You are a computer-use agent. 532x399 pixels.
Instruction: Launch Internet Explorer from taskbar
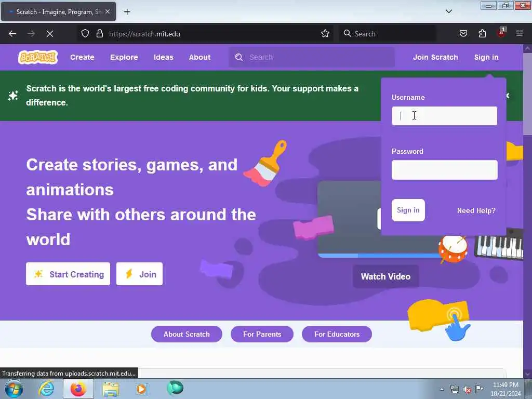[x=46, y=389]
